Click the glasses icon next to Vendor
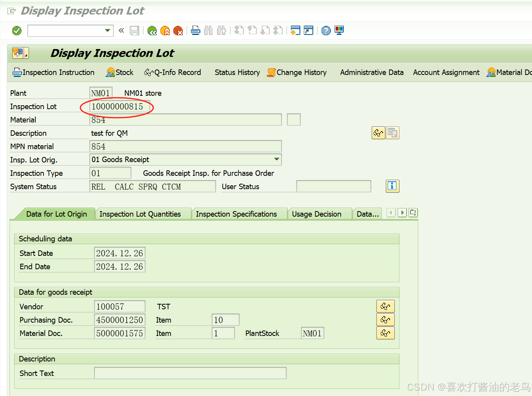Image resolution: width=532 pixels, height=396 pixels. (x=385, y=306)
